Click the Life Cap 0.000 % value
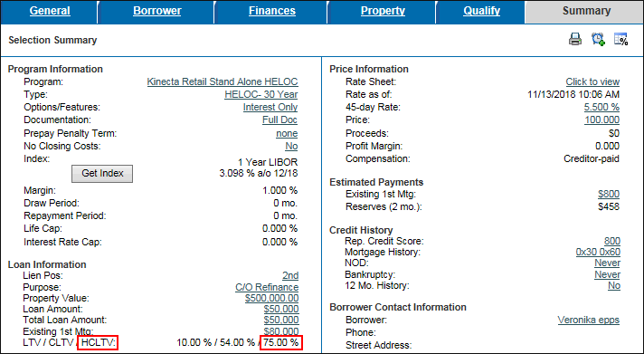This screenshot has width=644, height=354. 279,228
